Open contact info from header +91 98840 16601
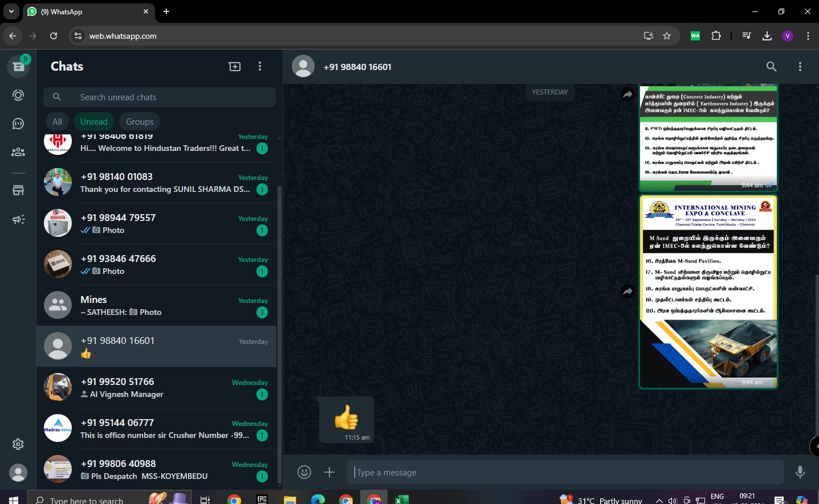The image size is (819, 504). (x=357, y=67)
